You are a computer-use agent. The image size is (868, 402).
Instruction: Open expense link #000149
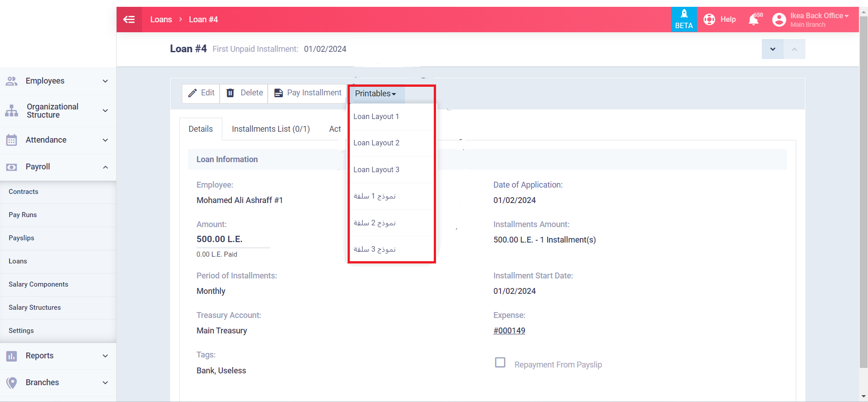pos(509,331)
